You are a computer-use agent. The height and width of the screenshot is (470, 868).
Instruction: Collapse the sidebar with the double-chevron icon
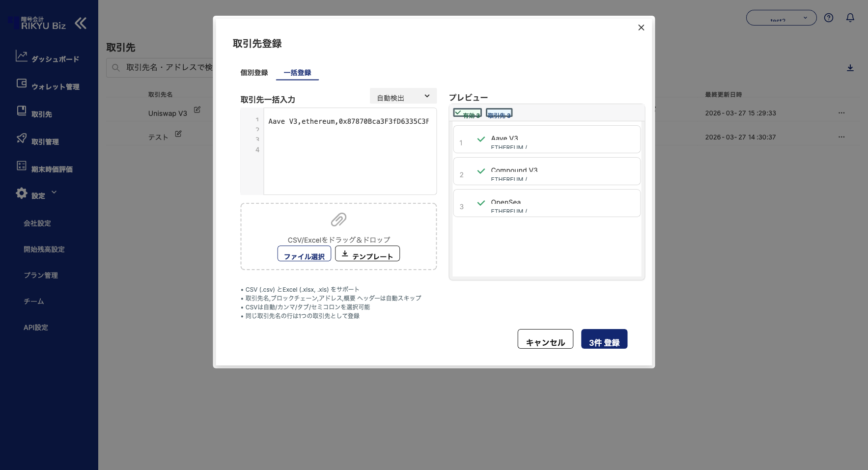click(81, 23)
